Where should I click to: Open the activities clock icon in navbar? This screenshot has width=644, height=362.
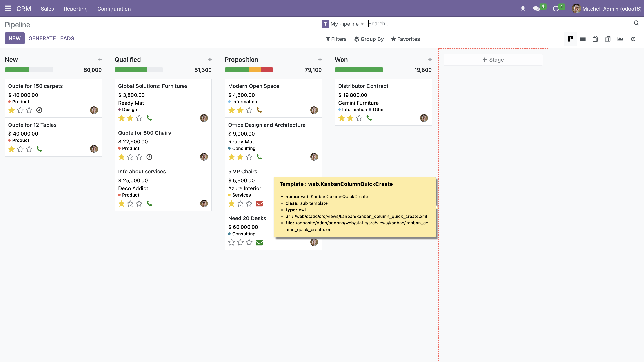click(555, 9)
